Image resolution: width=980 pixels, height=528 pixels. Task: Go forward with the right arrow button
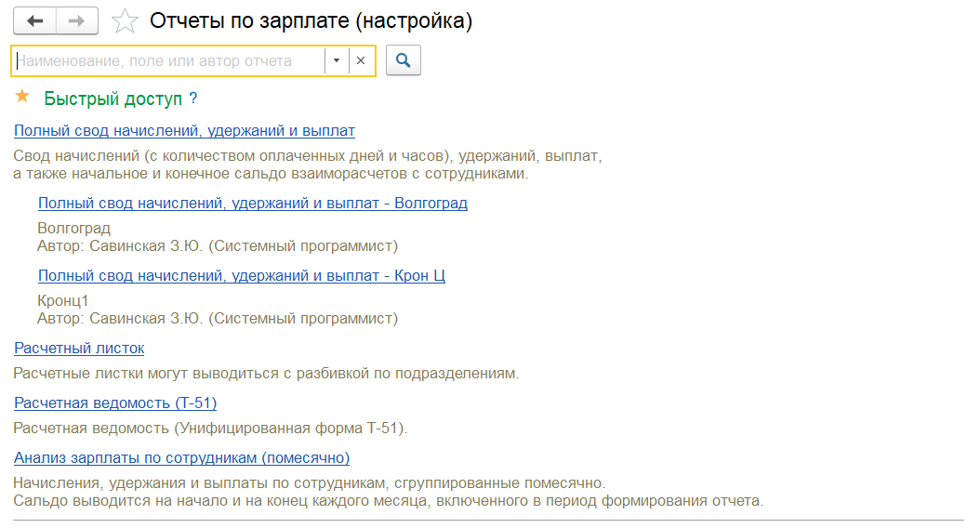[x=77, y=21]
